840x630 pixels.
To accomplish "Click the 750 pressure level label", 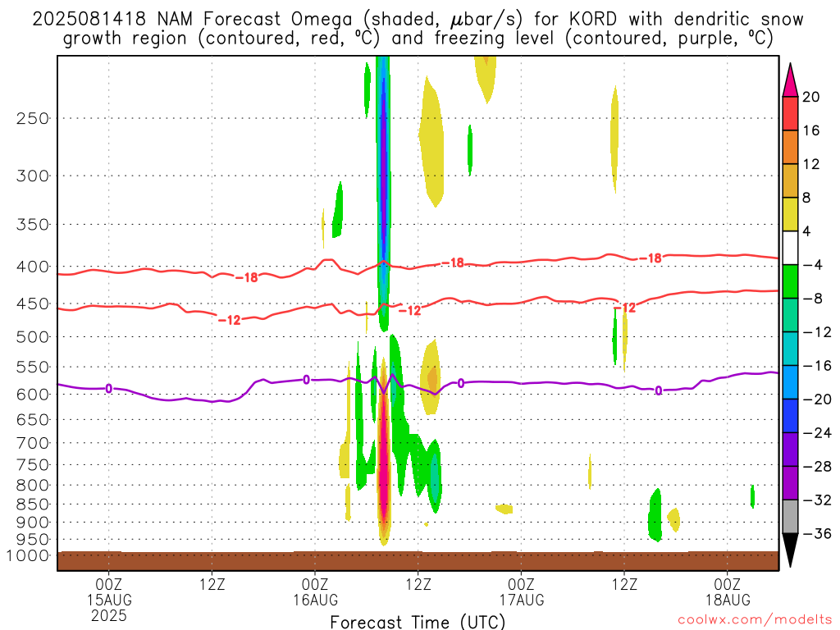I will pyautogui.click(x=33, y=465).
